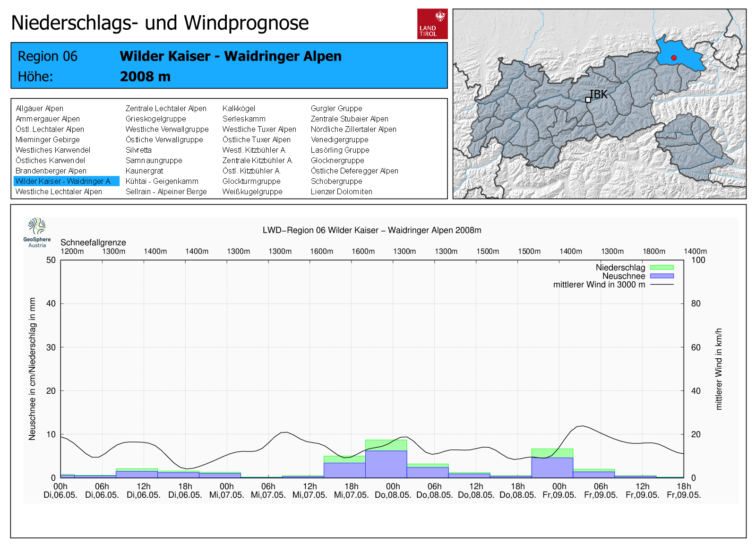This screenshot has width=756, height=545.
Task: Click green Niederschlag legend swatch
Action: pos(661,268)
